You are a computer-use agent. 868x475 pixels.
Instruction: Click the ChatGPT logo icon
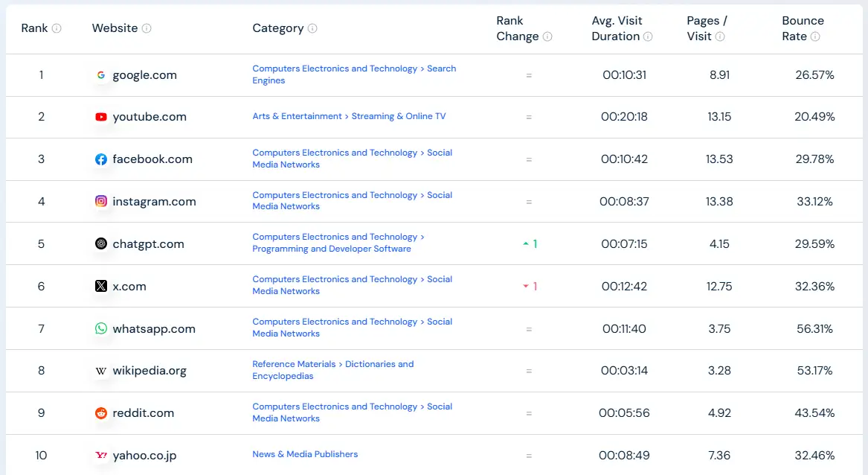[101, 244]
